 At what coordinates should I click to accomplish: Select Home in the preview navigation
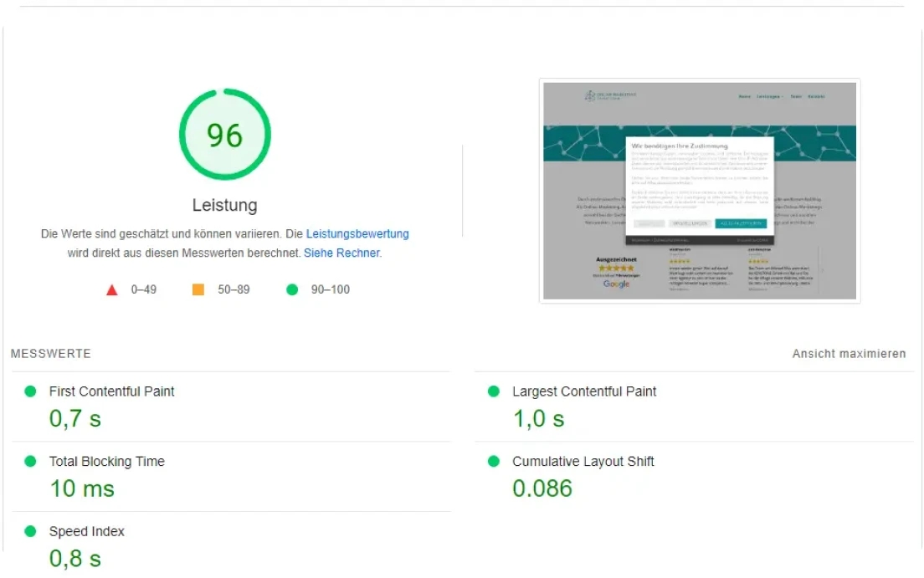coord(744,97)
